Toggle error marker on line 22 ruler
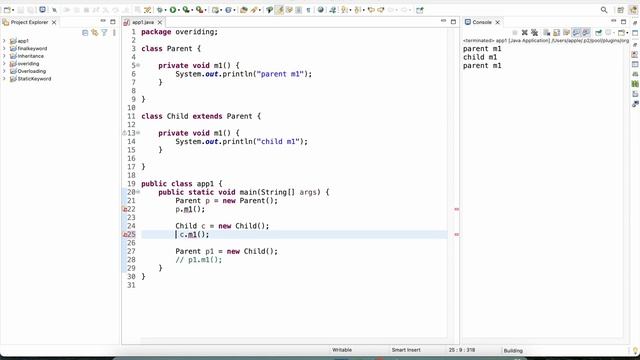 pyautogui.click(x=125, y=209)
